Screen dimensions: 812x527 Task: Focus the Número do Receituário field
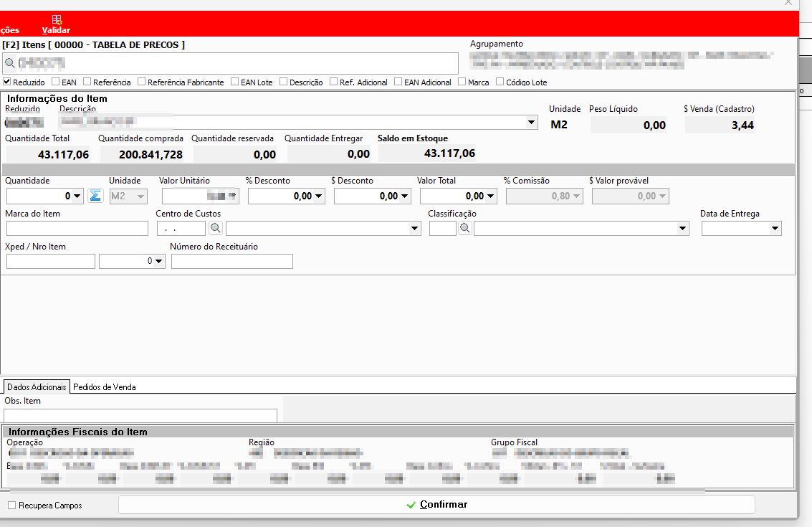[x=232, y=262]
